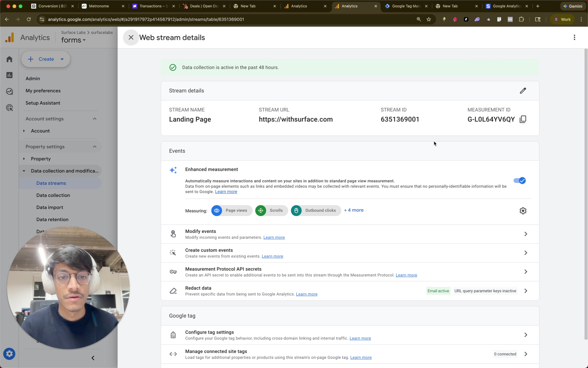Click the Gemini icon in the browser toolbar
The image size is (588, 368).
click(572, 6)
